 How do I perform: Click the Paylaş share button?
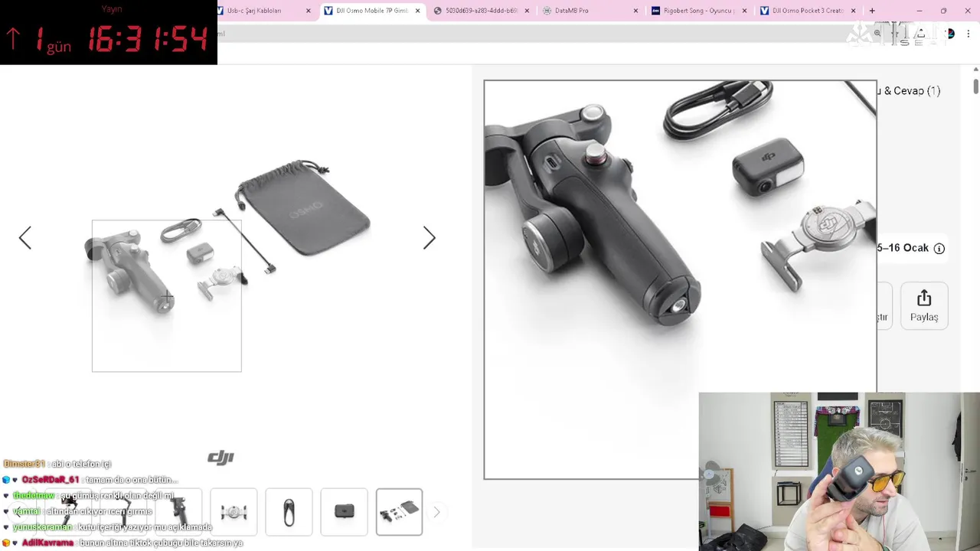tap(924, 305)
